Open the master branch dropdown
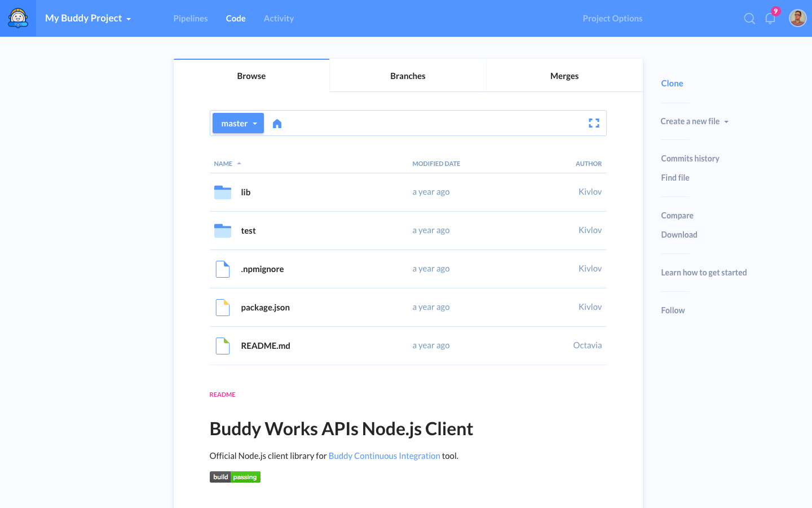This screenshot has width=812, height=508. click(238, 123)
